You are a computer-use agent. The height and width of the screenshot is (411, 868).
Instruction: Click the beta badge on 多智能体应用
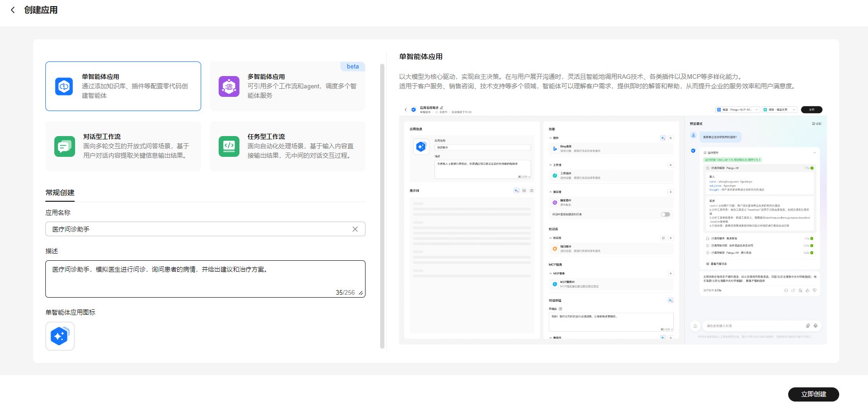coord(353,66)
